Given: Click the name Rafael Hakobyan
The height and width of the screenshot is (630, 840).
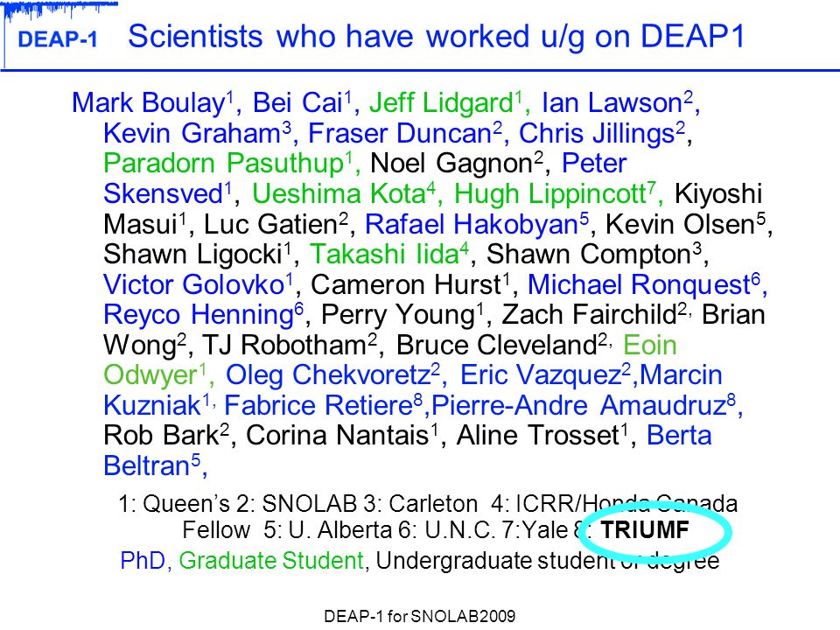Looking at the screenshot, I should 472,224.
